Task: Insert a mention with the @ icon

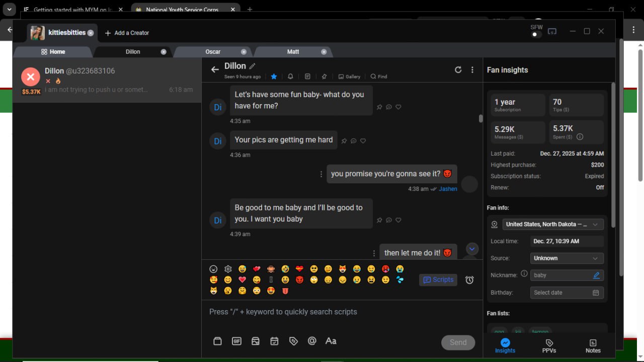Action: tap(312, 341)
